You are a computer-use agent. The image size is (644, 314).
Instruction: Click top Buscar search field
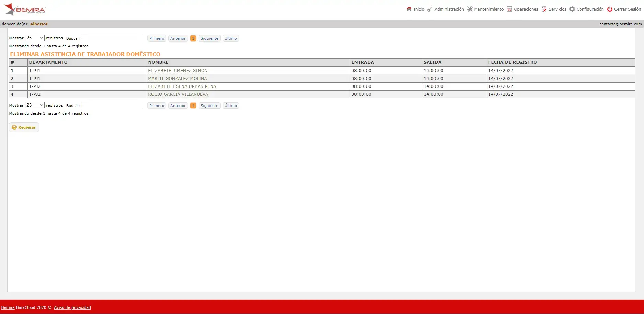pyautogui.click(x=112, y=38)
